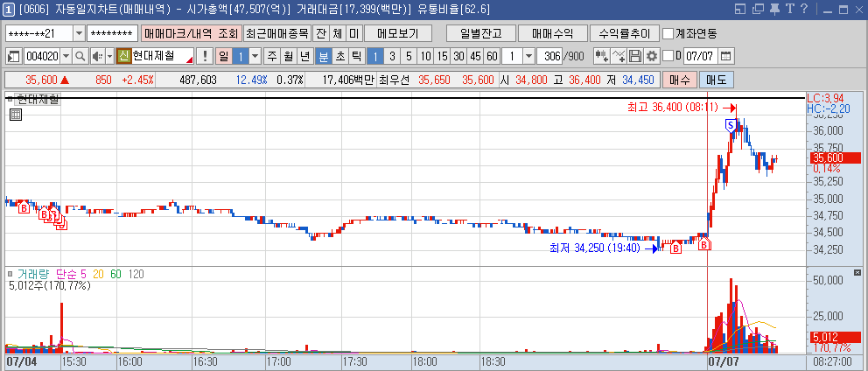Open the stock search magnifier
The width and height of the screenshot is (868, 371).
80,56
